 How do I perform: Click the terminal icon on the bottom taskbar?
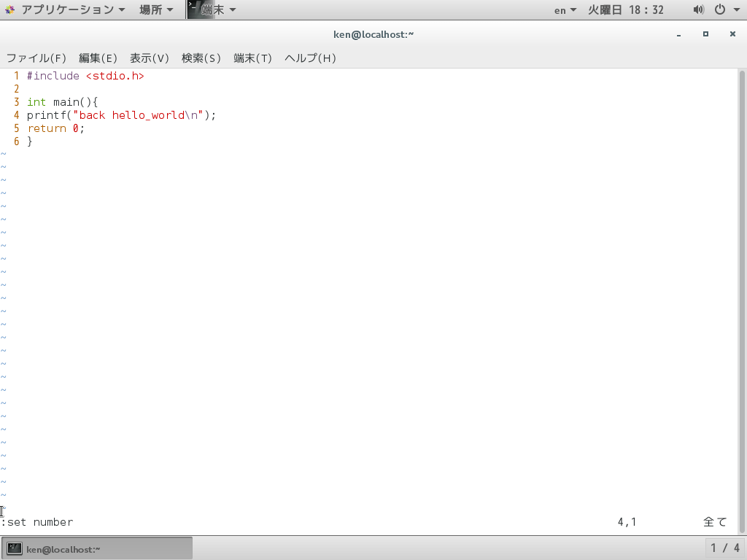point(15,548)
